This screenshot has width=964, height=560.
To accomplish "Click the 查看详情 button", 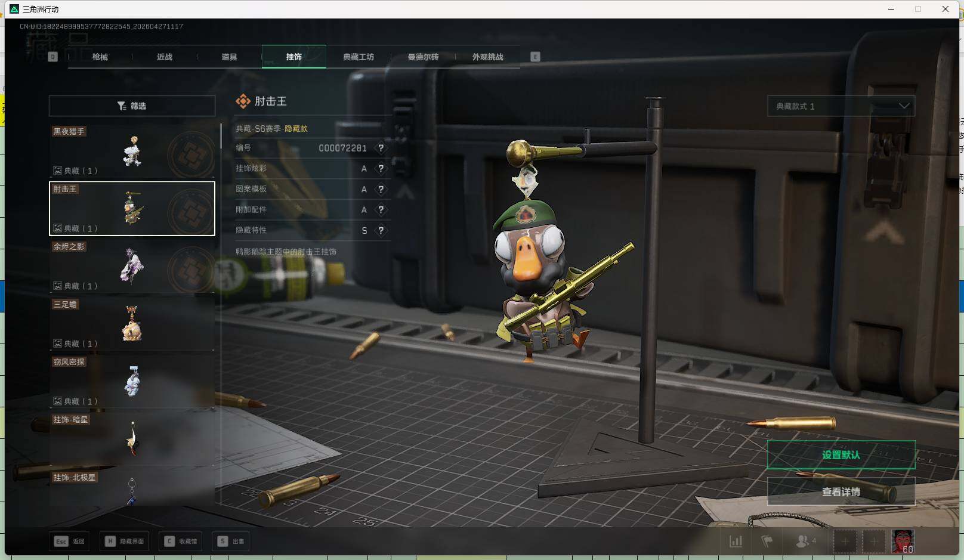I will [841, 492].
